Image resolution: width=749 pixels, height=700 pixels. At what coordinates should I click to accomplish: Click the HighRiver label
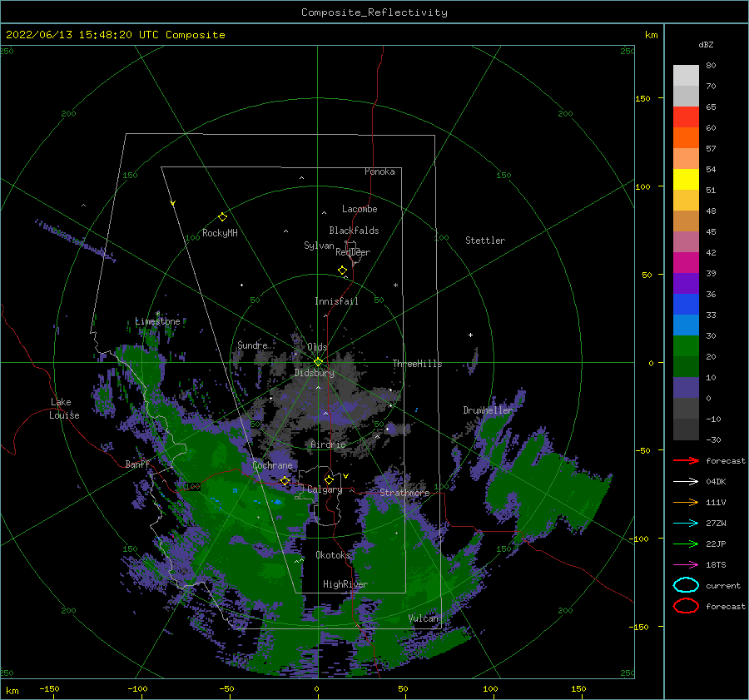click(x=345, y=584)
